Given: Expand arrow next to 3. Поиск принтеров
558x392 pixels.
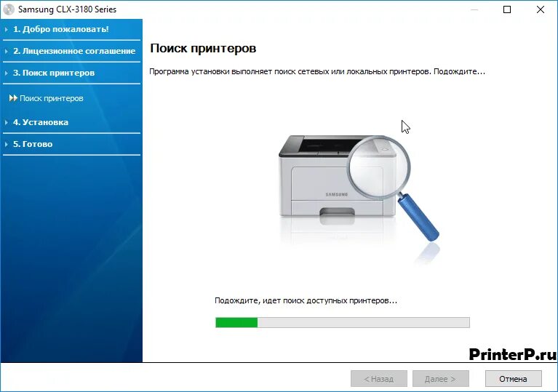Looking at the screenshot, I should pos(7,73).
